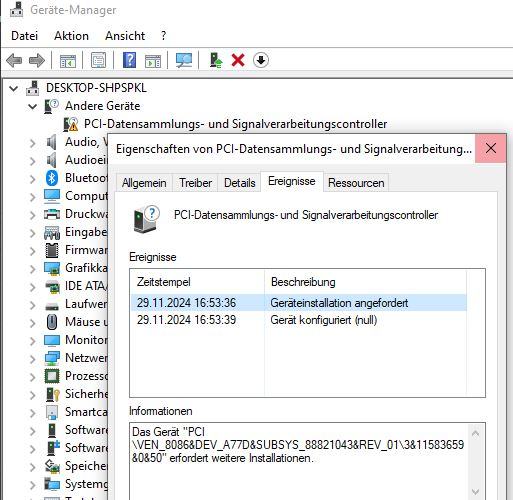Collapse the DESKTOP-SHPSPKL root node
Screen dimensions: 513x500
(x=13, y=88)
